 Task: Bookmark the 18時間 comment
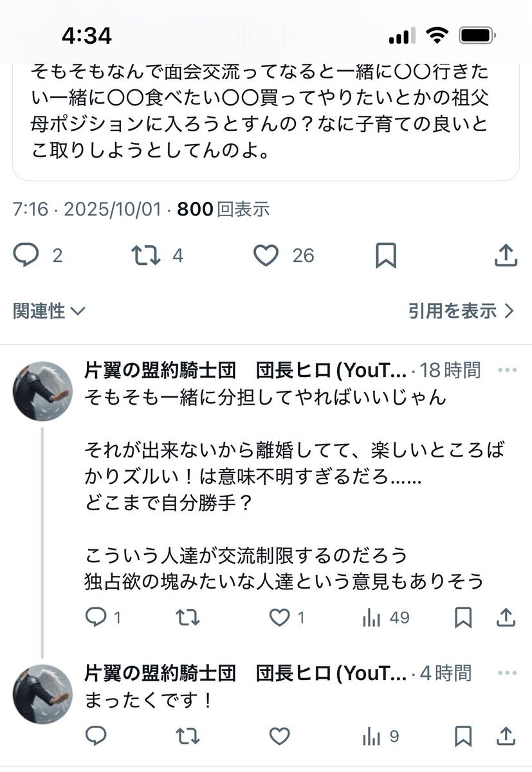[x=463, y=618]
